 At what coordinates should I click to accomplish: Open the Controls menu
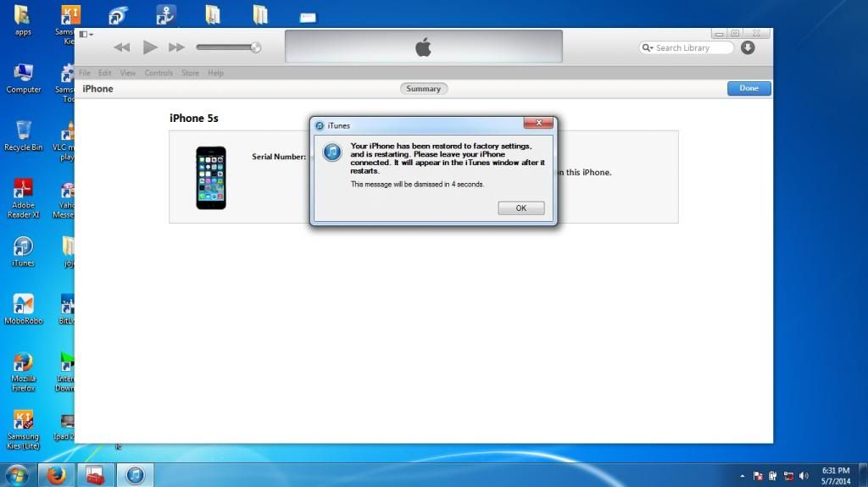159,73
